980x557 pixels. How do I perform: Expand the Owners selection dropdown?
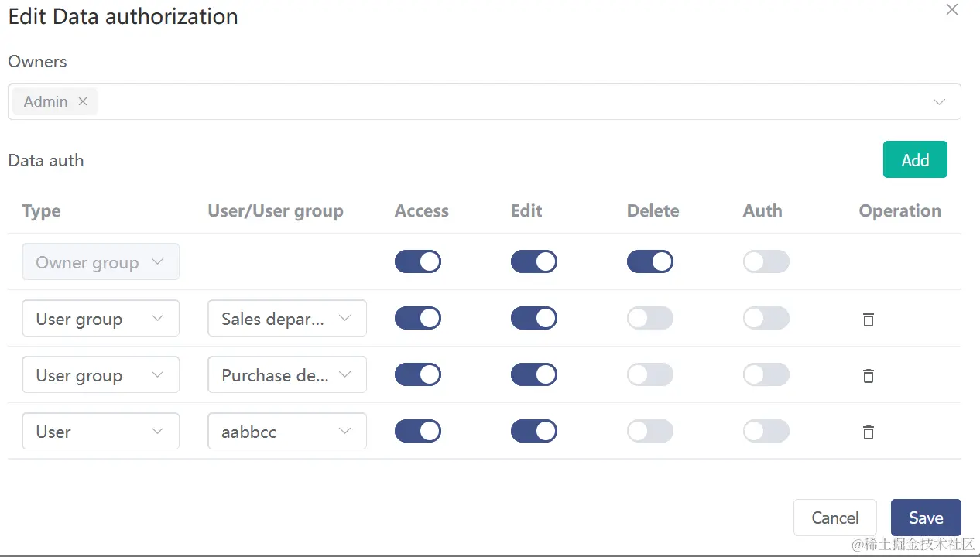pos(939,101)
